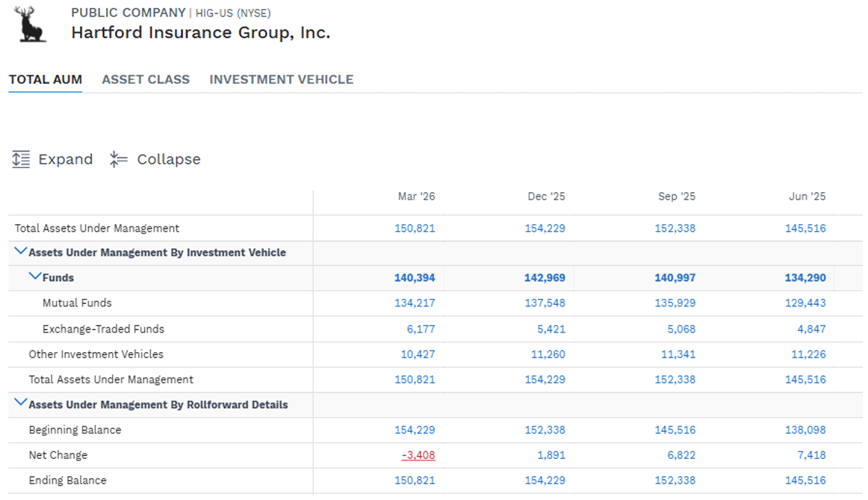Collapse the Funds row chevron
The image size is (868, 500).
[x=35, y=277]
